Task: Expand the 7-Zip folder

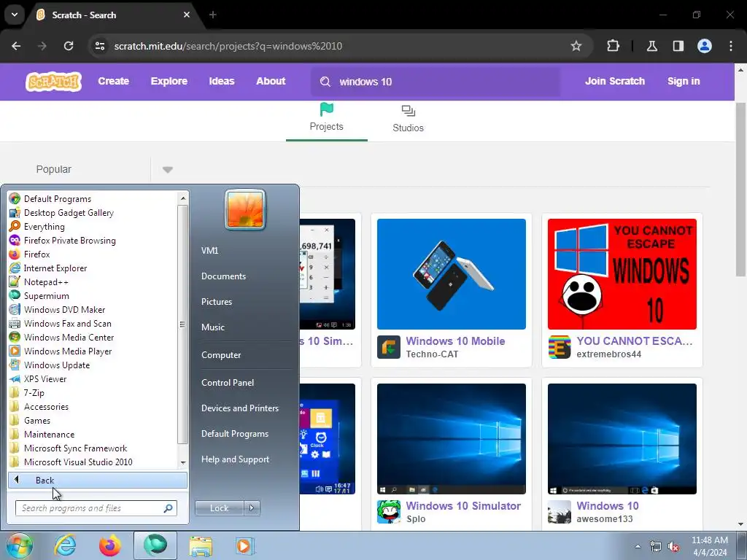Action: (x=34, y=393)
